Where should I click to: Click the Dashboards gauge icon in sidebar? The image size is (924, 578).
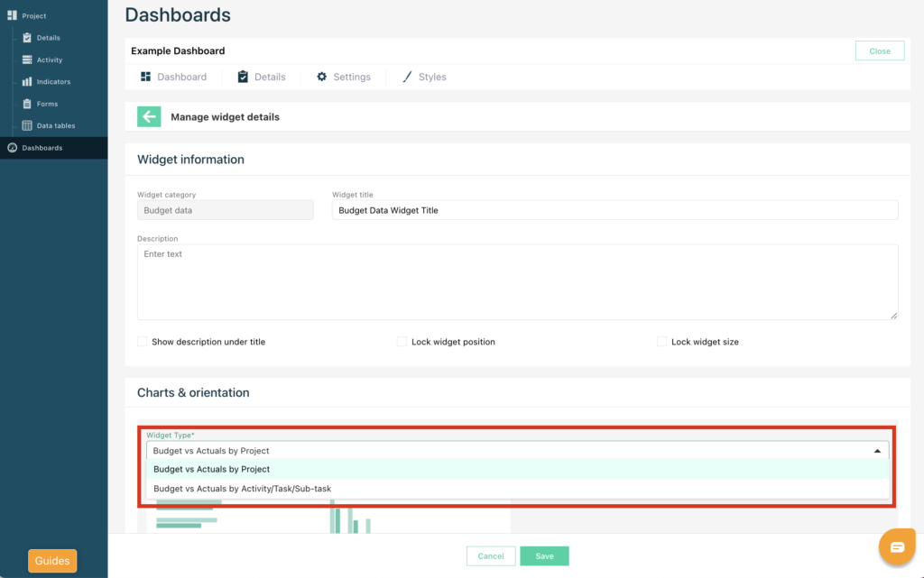click(x=12, y=148)
